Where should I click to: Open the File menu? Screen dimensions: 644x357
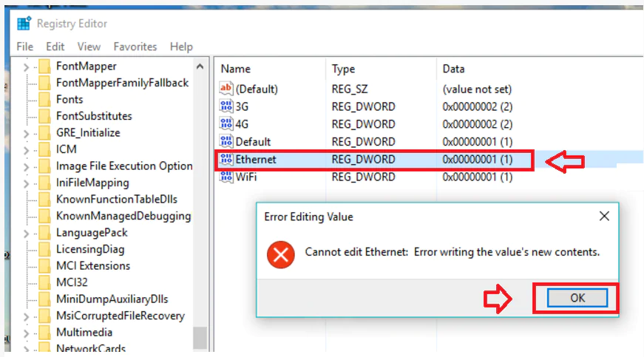[24, 47]
